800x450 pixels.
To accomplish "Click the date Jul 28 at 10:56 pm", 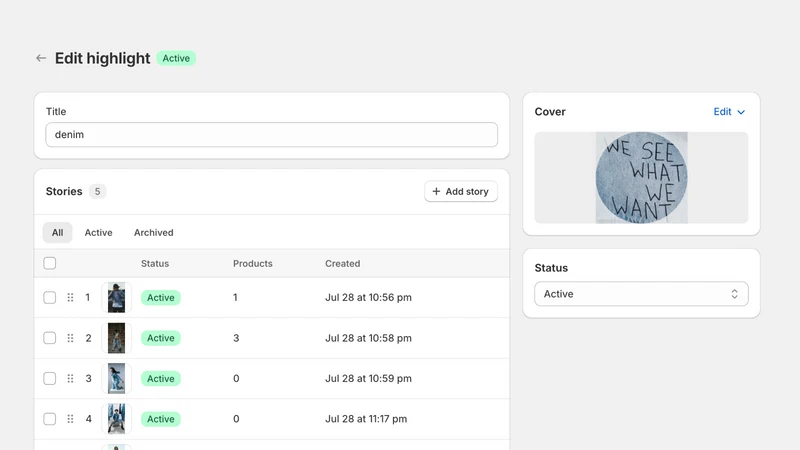I will click(x=368, y=297).
